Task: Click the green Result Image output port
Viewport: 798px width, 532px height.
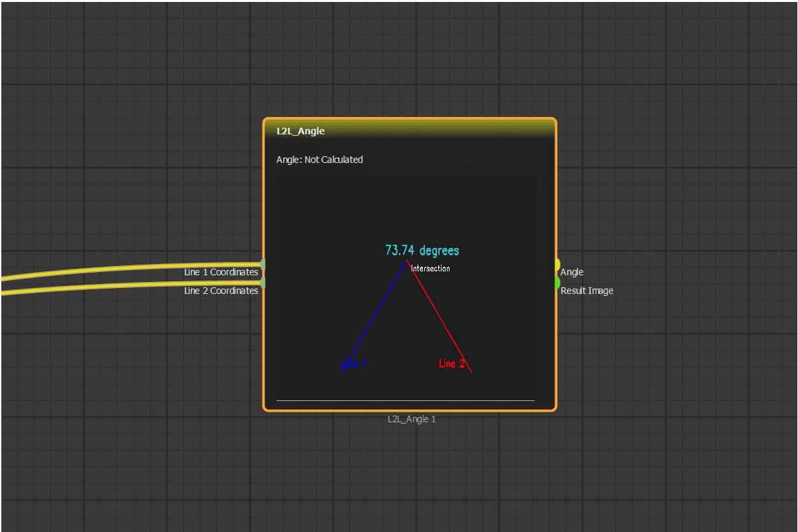Action: (557, 283)
